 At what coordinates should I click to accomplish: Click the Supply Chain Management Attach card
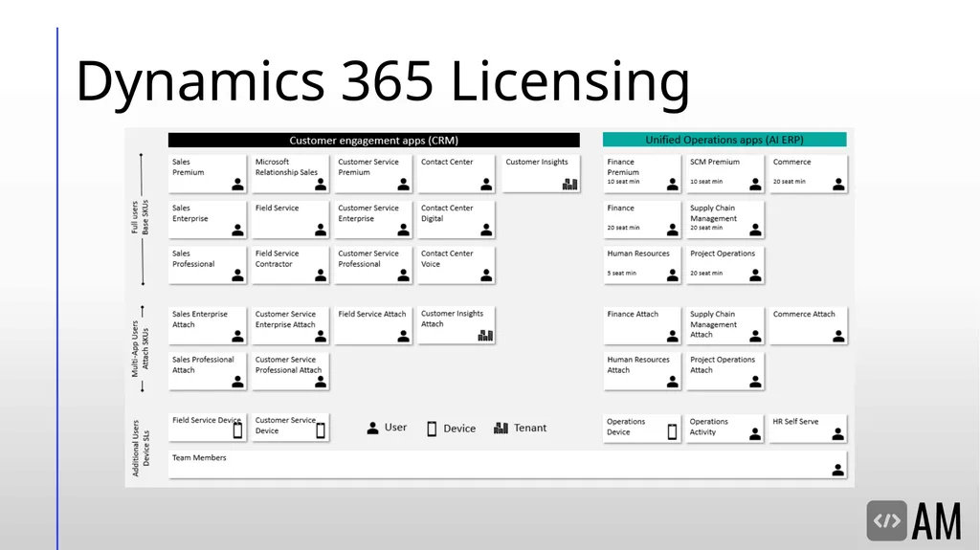click(725, 325)
